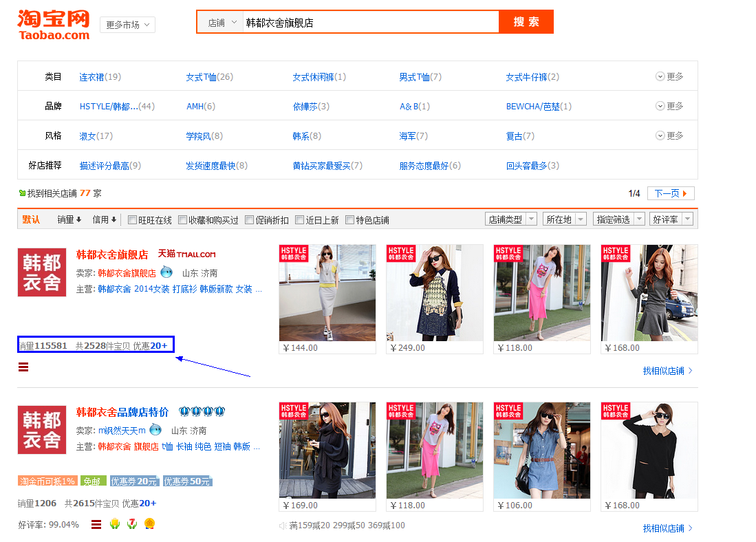Screen dimensions: 756x542
Task: Select the 默认 sort tab
Action: tap(31, 219)
